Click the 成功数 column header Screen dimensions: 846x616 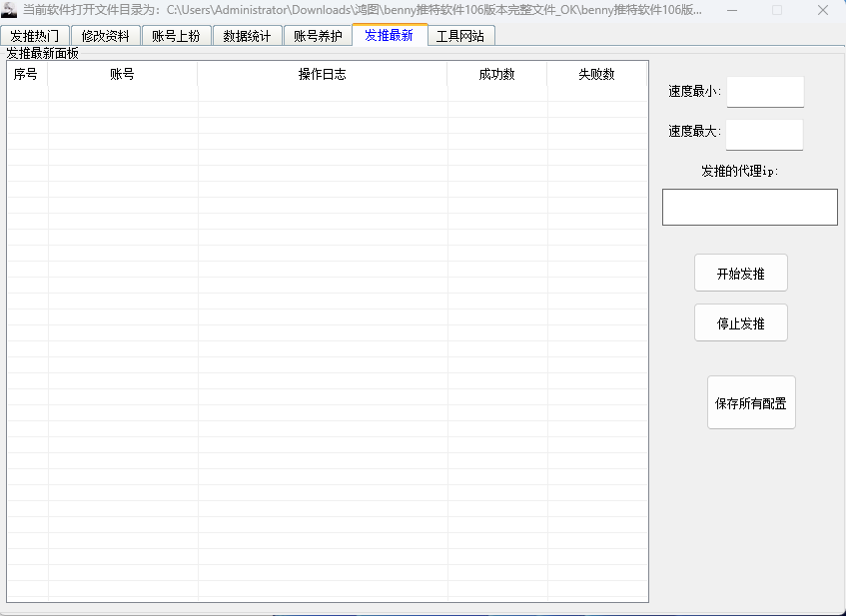pos(497,74)
